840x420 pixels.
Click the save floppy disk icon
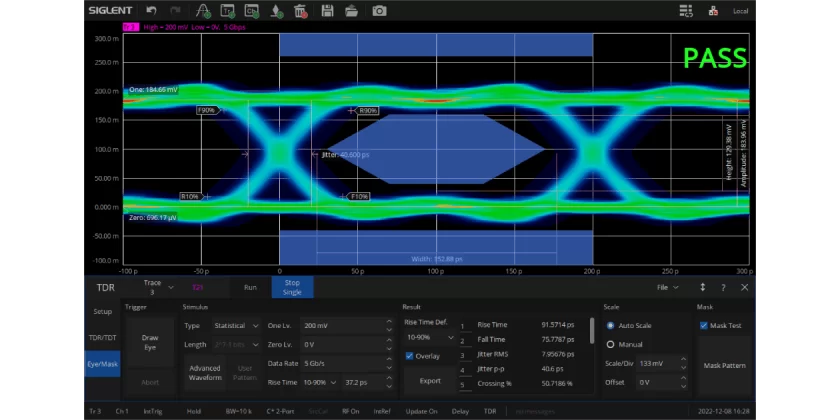coord(327,11)
